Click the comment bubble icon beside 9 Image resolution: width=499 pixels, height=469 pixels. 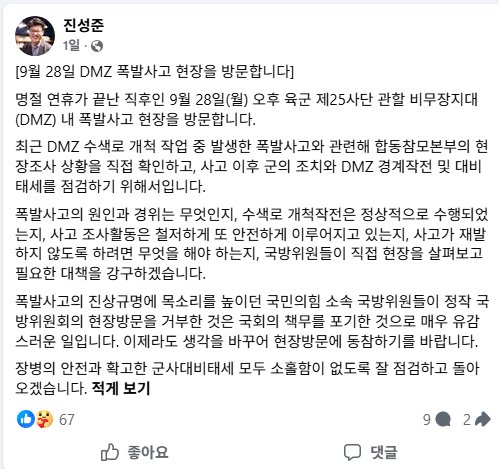pyautogui.click(x=443, y=419)
